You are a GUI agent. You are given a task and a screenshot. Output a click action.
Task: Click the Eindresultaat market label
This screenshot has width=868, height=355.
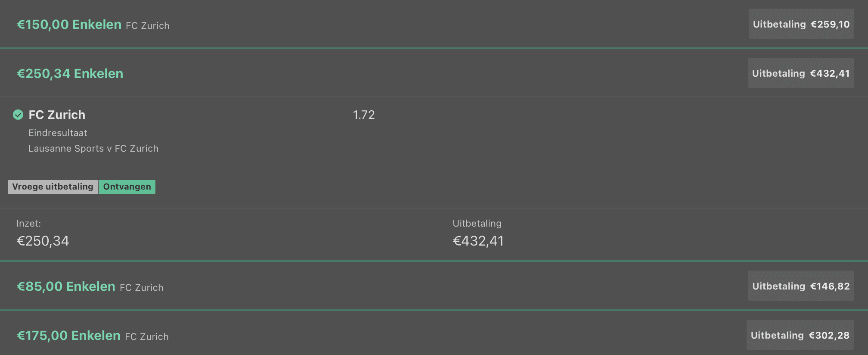pyautogui.click(x=58, y=133)
